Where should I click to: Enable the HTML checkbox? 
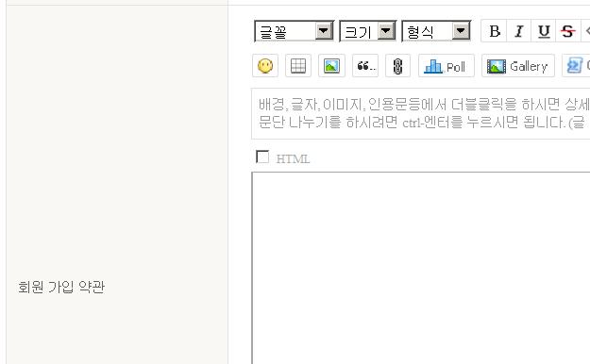262,157
